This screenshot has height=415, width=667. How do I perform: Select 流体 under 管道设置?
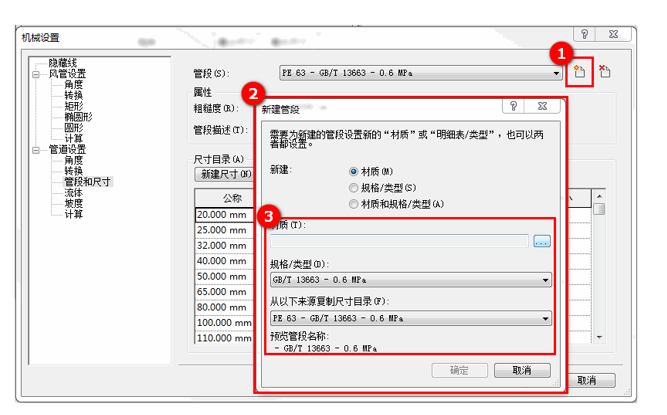click(74, 193)
